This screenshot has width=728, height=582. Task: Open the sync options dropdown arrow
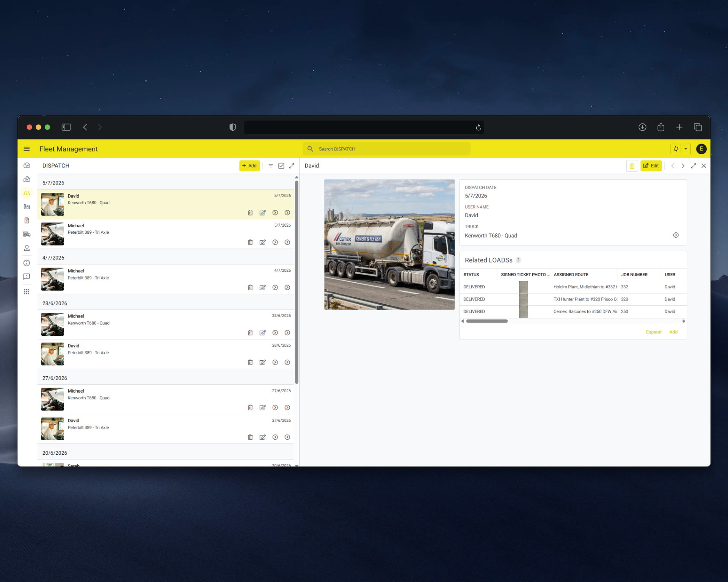click(x=686, y=149)
